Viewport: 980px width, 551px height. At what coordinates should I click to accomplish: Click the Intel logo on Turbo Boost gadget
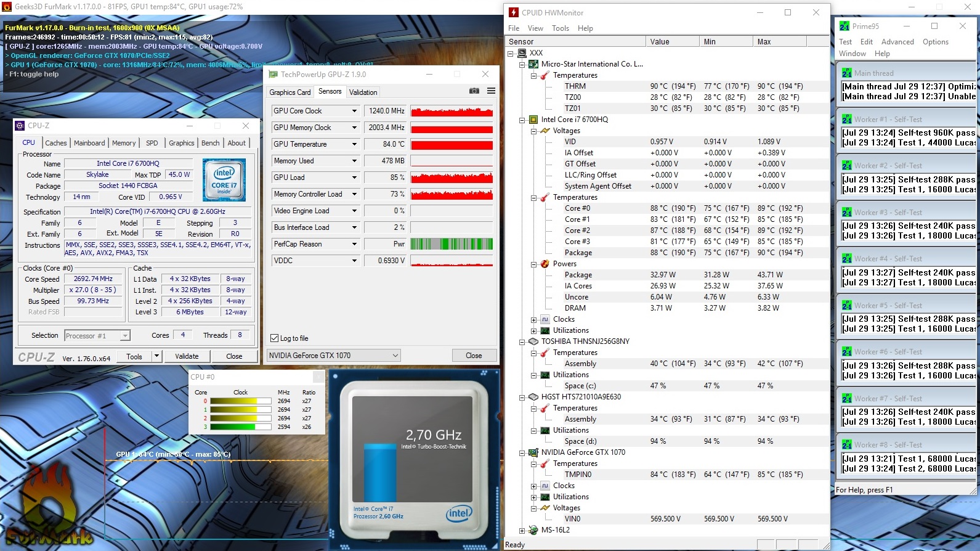459,513
